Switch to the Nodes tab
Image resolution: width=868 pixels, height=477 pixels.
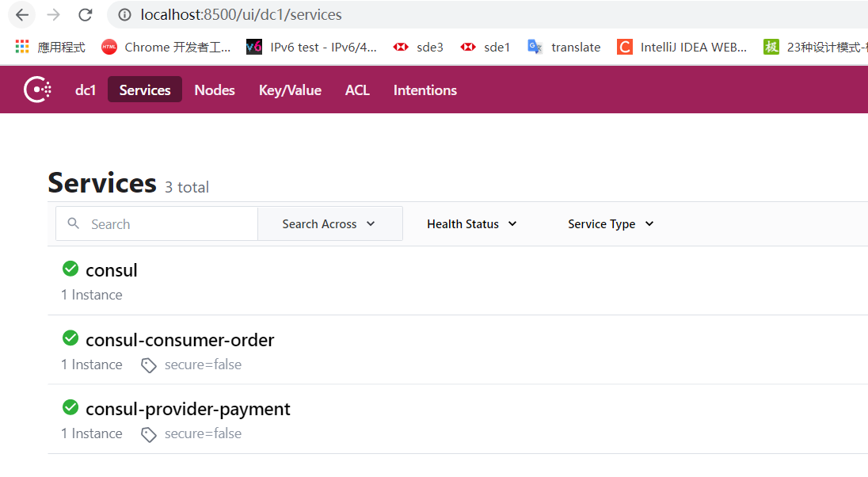coord(215,90)
